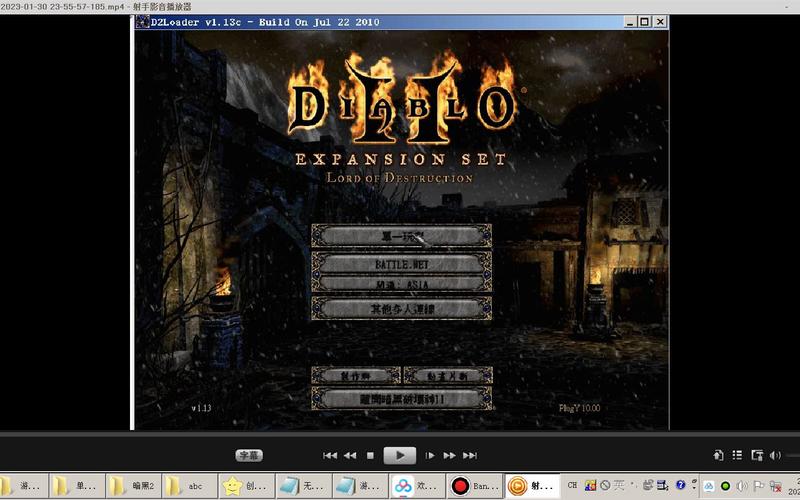This screenshot has width=800, height=500.
Task: Select the BATTLE.NET menu button
Action: point(402,264)
